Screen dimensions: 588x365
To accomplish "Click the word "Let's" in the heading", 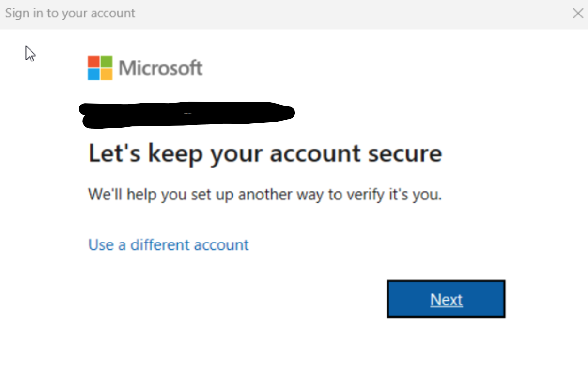I will [x=115, y=153].
